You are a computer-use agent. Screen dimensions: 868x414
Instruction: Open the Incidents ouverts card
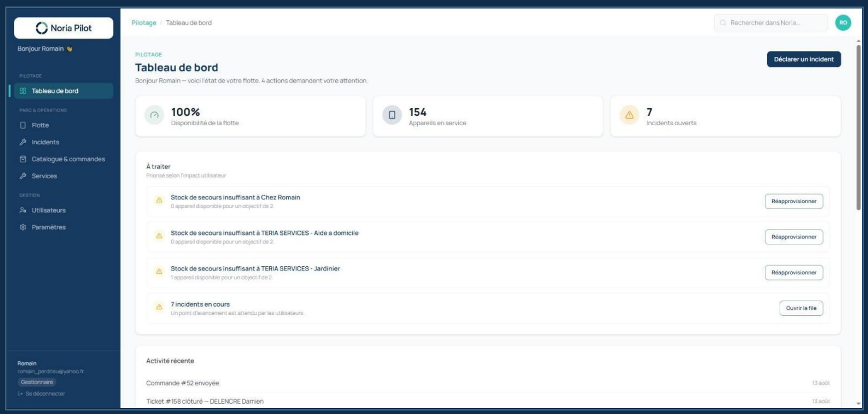click(726, 117)
